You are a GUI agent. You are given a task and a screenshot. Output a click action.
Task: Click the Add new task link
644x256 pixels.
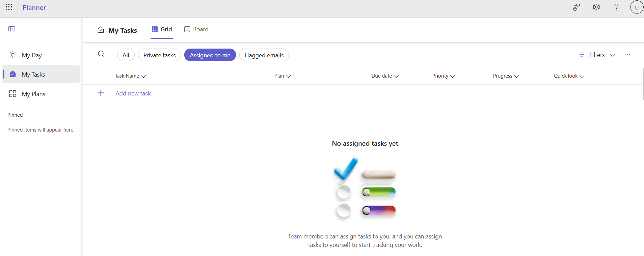click(x=133, y=93)
